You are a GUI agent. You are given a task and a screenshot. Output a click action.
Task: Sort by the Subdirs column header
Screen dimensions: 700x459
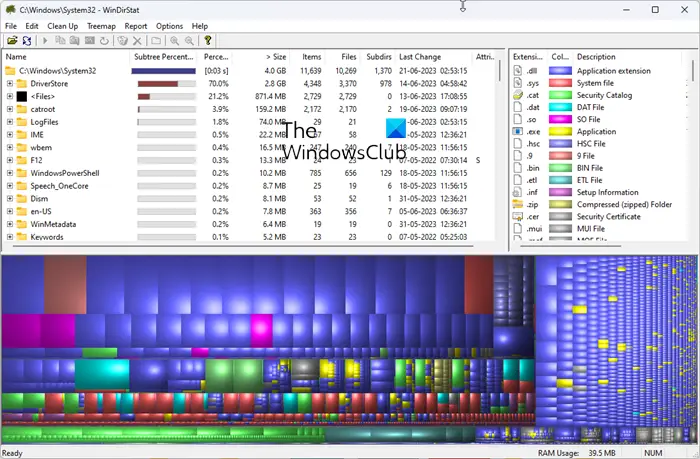click(x=378, y=57)
